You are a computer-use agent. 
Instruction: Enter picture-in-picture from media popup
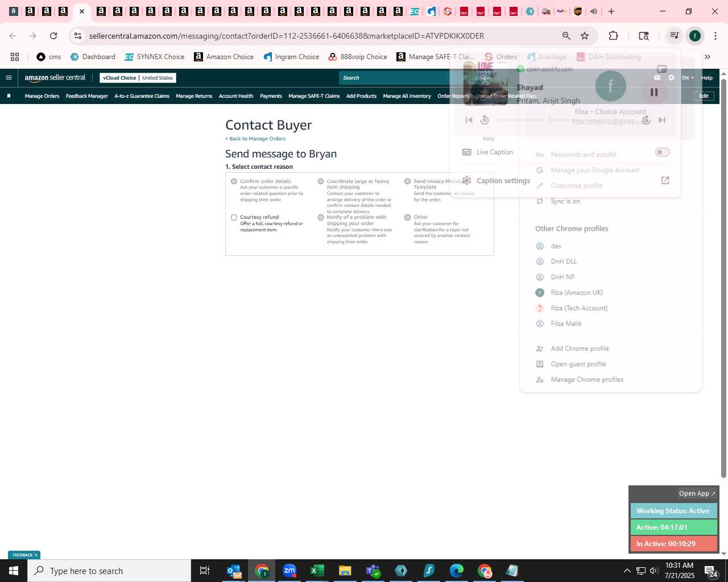(x=662, y=69)
